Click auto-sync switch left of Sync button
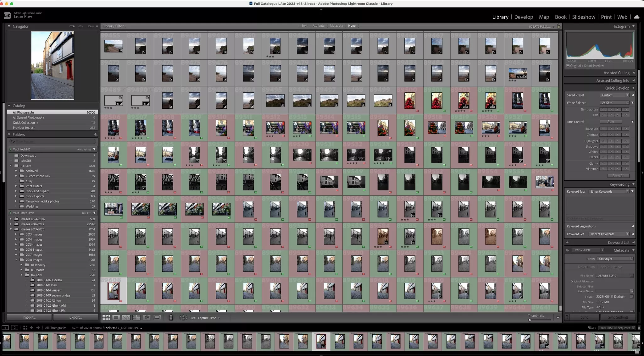The height and width of the screenshot is (356, 644). tap(567, 317)
